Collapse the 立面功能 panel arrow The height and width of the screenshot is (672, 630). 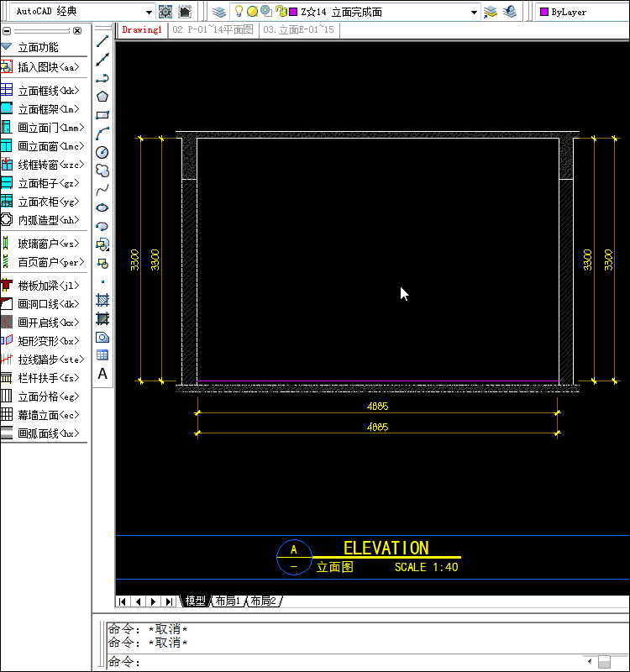7,46
